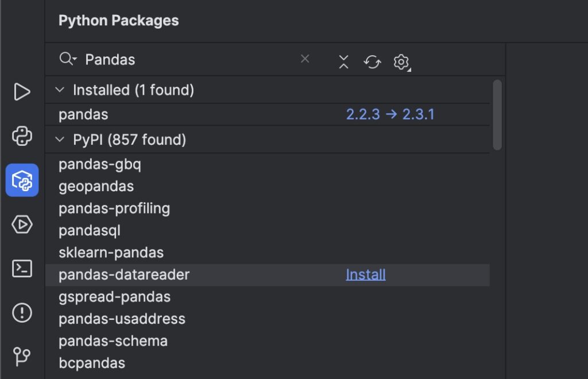Collapse the PyPI (857 found) group
This screenshot has height=379, width=588.
(x=60, y=140)
